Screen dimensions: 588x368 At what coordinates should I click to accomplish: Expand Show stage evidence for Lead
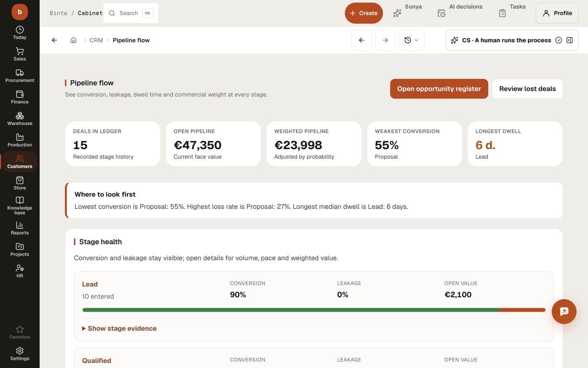[x=119, y=328]
